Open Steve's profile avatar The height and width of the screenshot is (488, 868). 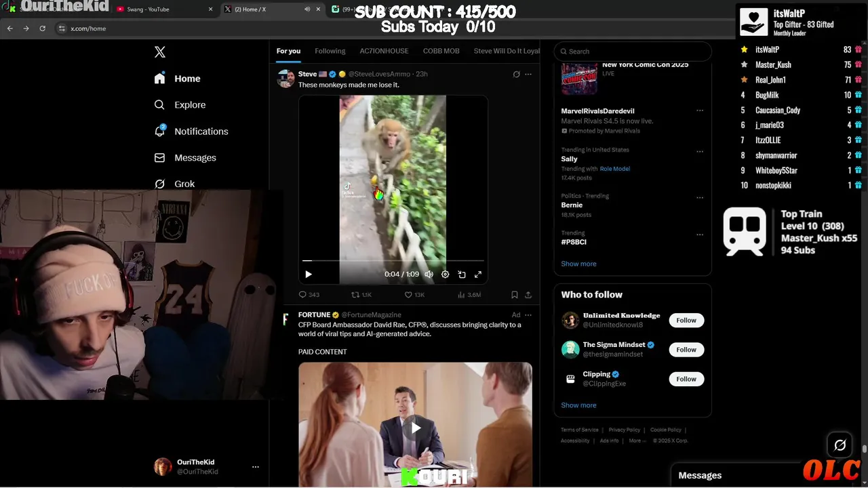pos(285,79)
